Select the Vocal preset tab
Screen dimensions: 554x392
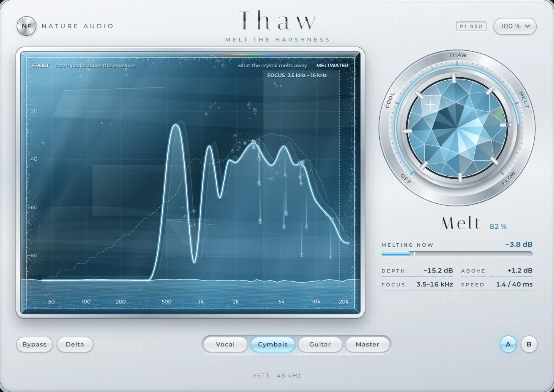pos(225,344)
